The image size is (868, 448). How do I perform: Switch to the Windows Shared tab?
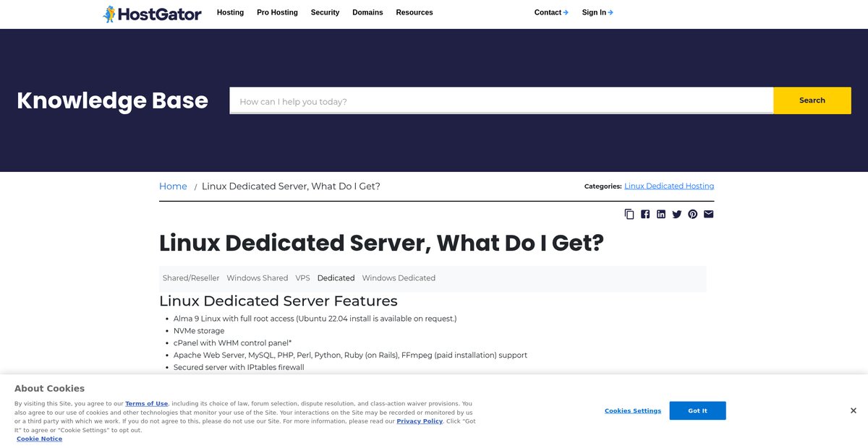(x=258, y=278)
